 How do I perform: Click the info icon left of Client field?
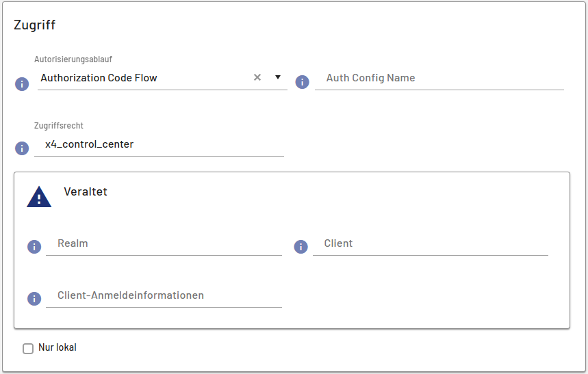(x=301, y=247)
